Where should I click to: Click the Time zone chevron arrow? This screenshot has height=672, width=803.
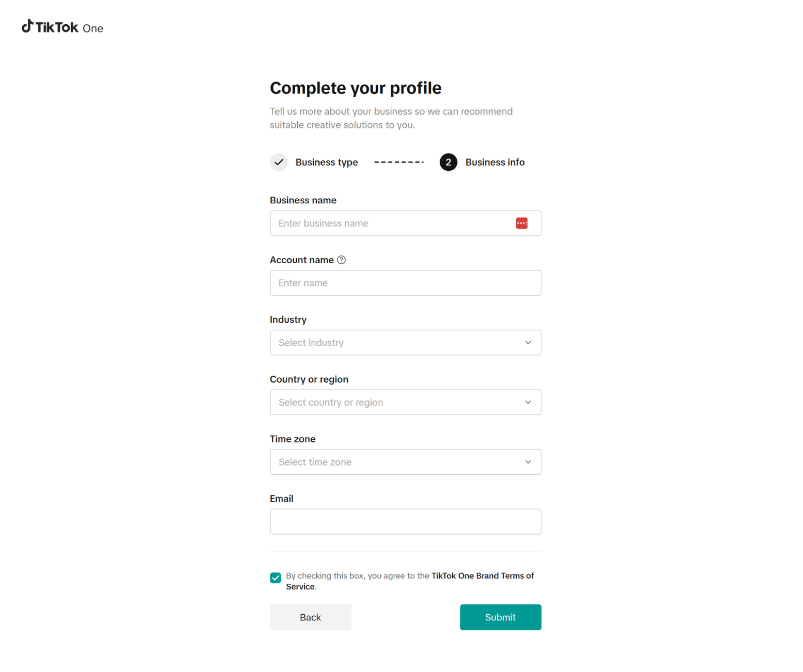tap(527, 462)
